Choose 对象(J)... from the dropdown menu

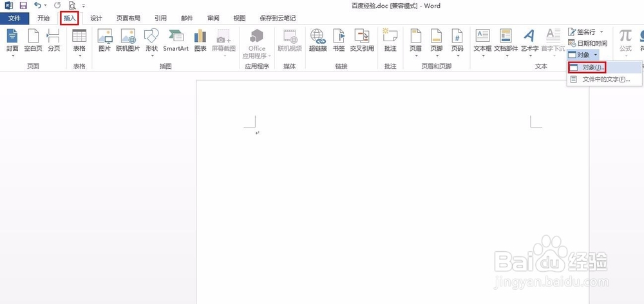point(604,68)
